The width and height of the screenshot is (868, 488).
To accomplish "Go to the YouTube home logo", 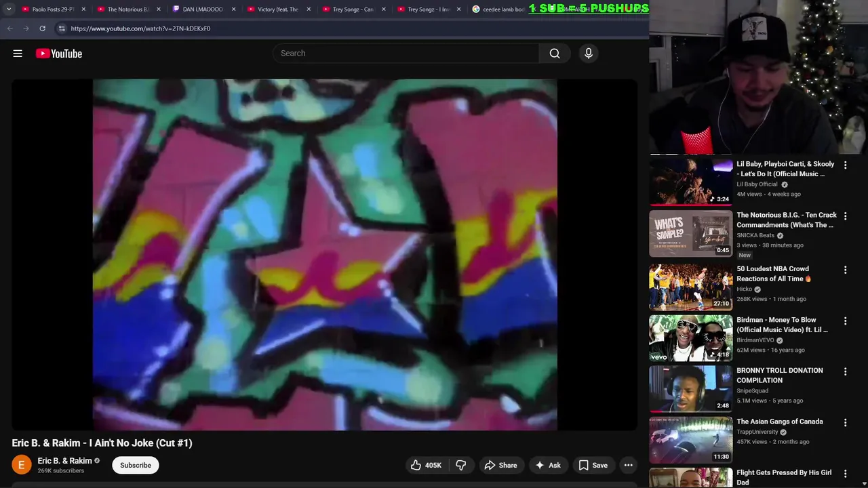I will coord(59,54).
